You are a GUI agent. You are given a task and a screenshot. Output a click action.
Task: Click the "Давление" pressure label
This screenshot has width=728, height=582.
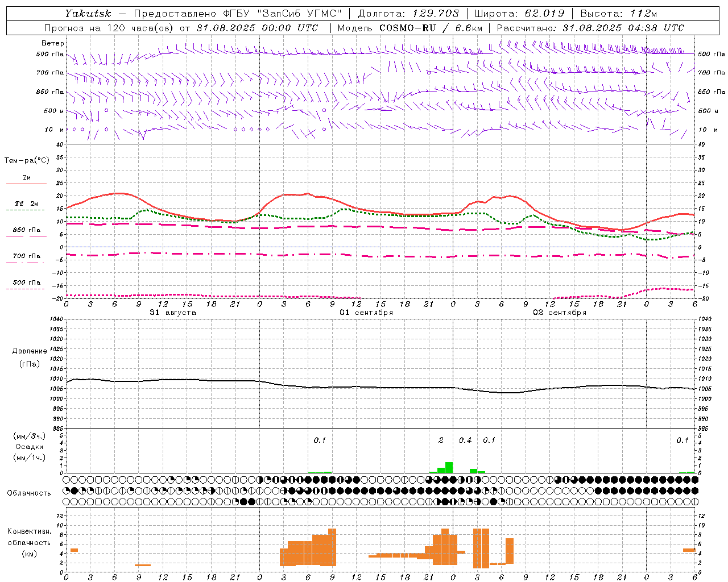(x=30, y=351)
